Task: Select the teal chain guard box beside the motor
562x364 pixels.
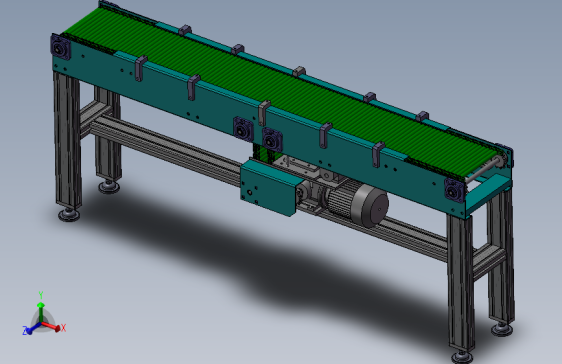Action: pyautogui.click(x=270, y=187)
